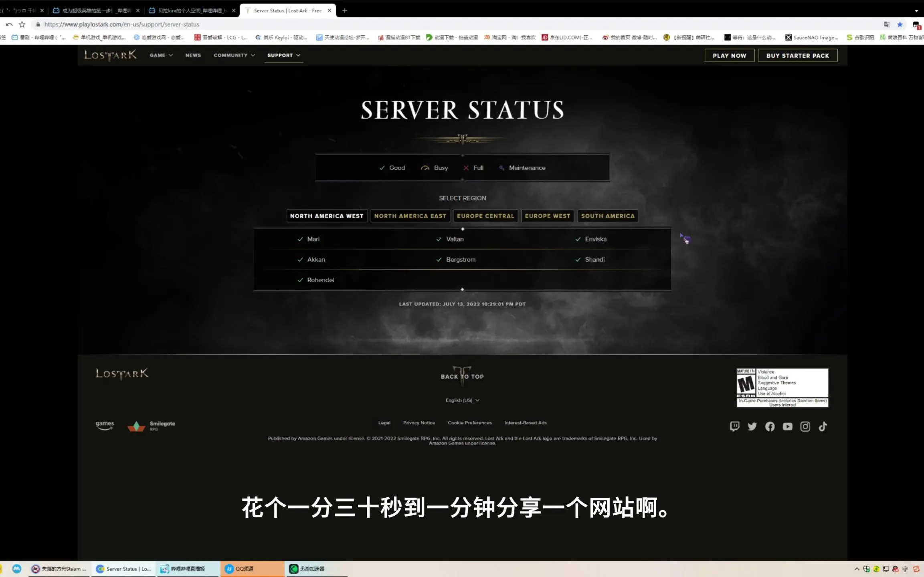924x577 pixels.
Task: Click the ESRB Mature rating badge
Action: [x=782, y=388]
